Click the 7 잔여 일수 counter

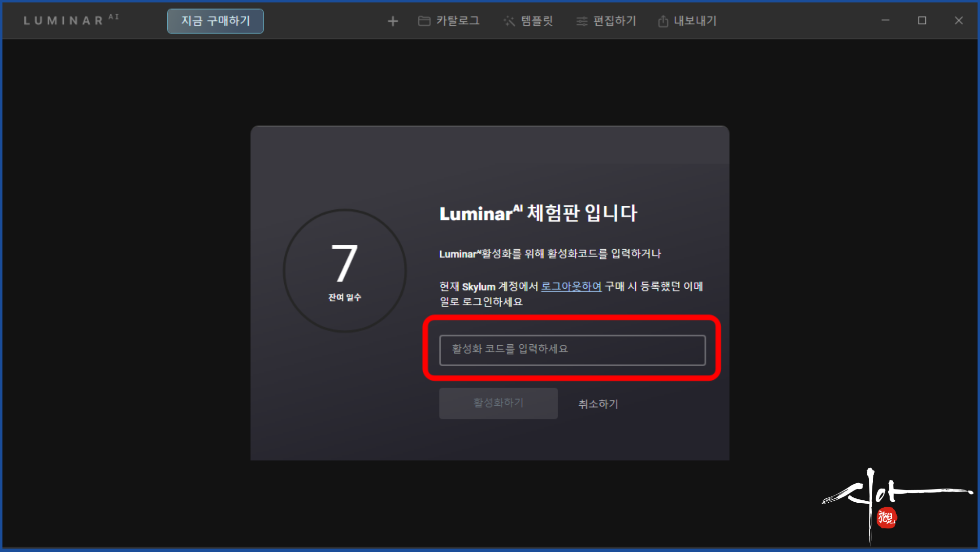point(345,271)
